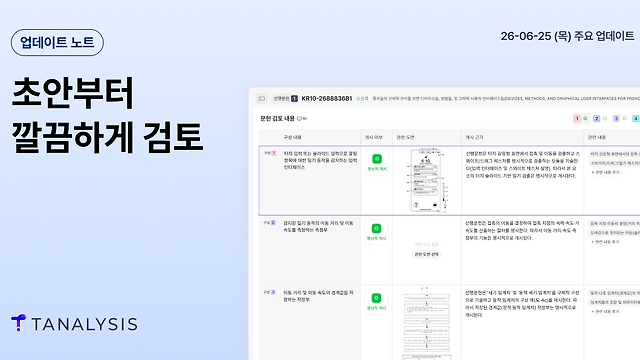640x360 pixels.
Task: Click the second related-content tag in row 1
Action: click(614, 163)
